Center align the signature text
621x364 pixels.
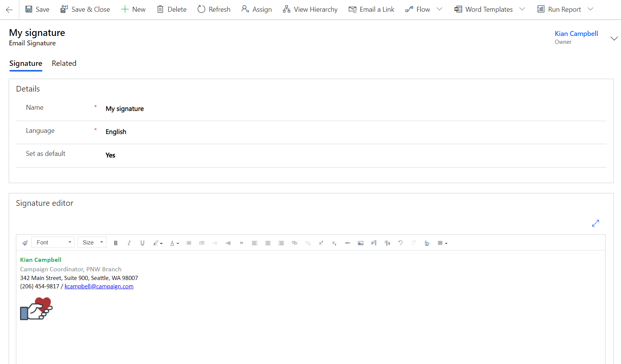click(x=268, y=243)
